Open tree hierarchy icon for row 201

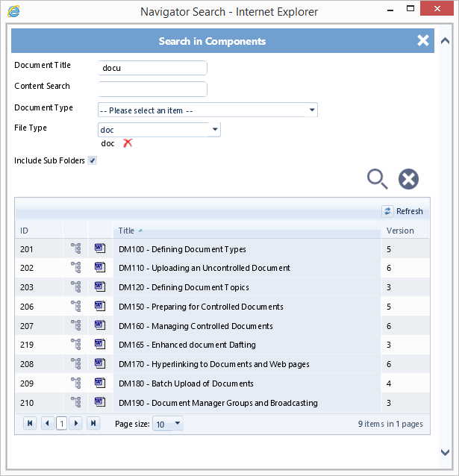click(x=76, y=248)
